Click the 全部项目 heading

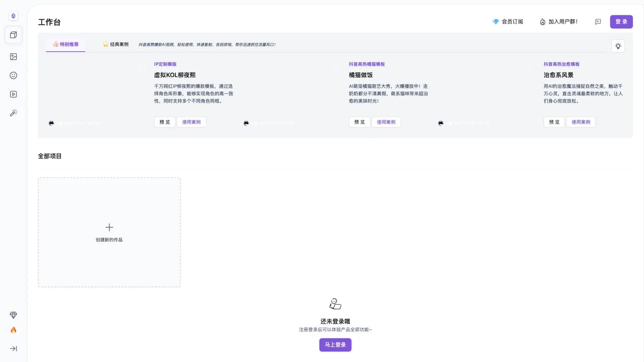click(50, 156)
